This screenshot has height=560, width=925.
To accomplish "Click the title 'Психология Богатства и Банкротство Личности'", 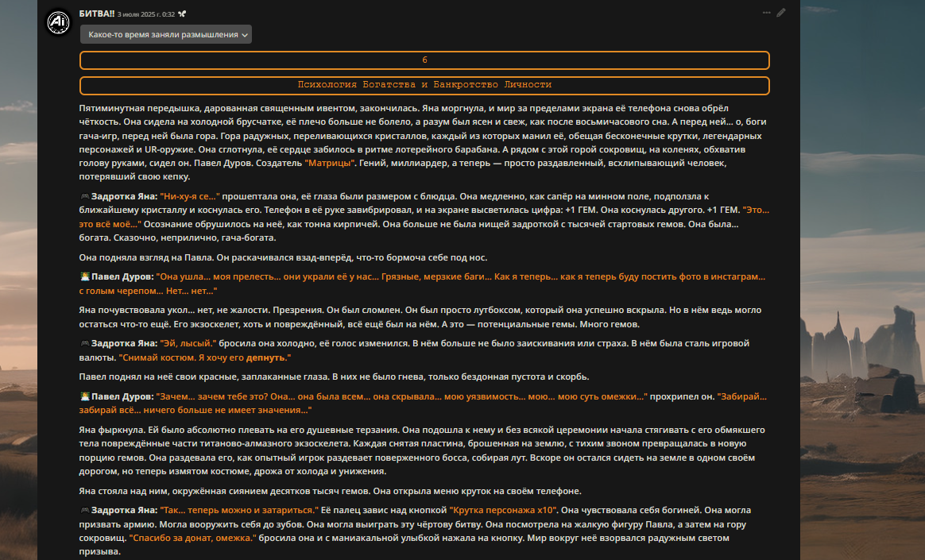I will click(424, 85).
